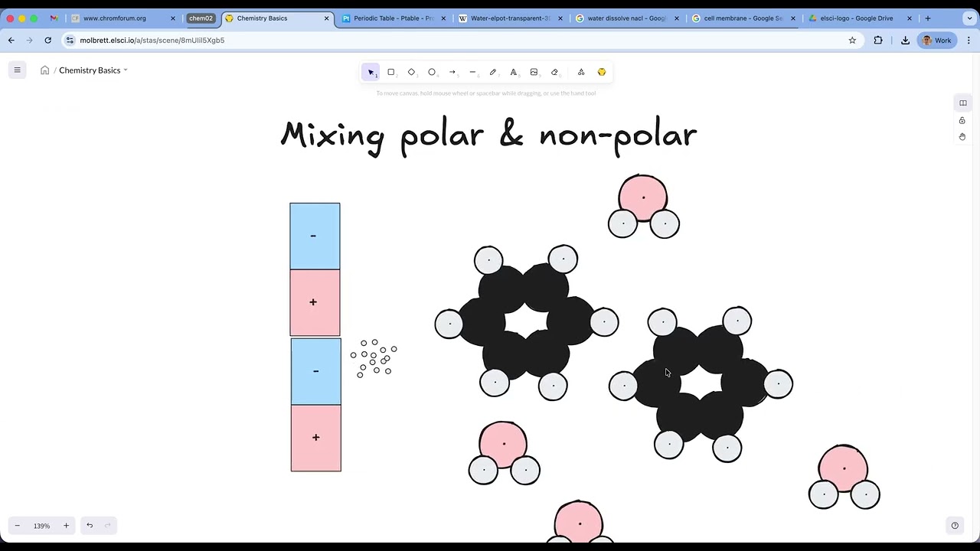Activate the hand pan tool

click(x=962, y=137)
